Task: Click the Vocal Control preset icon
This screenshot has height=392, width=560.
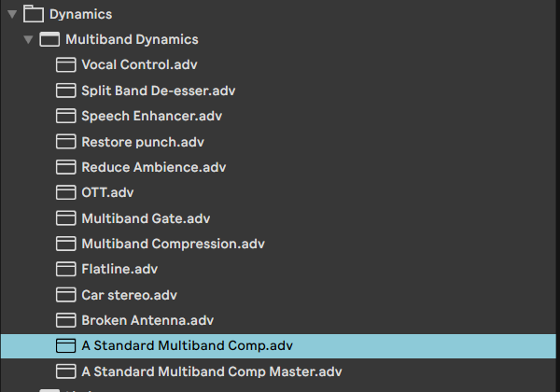Action: click(65, 65)
